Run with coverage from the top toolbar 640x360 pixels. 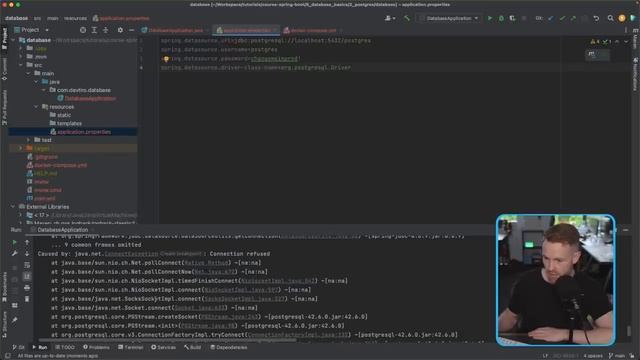pos(512,18)
